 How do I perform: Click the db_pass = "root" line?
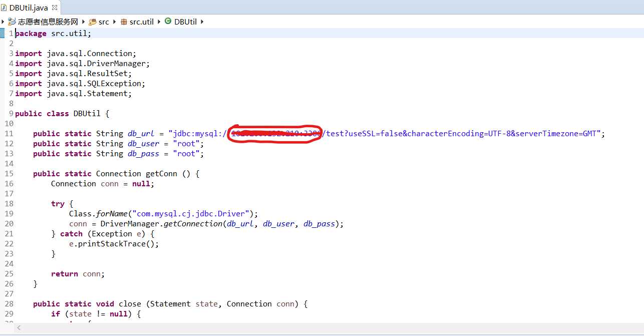[x=119, y=154]
